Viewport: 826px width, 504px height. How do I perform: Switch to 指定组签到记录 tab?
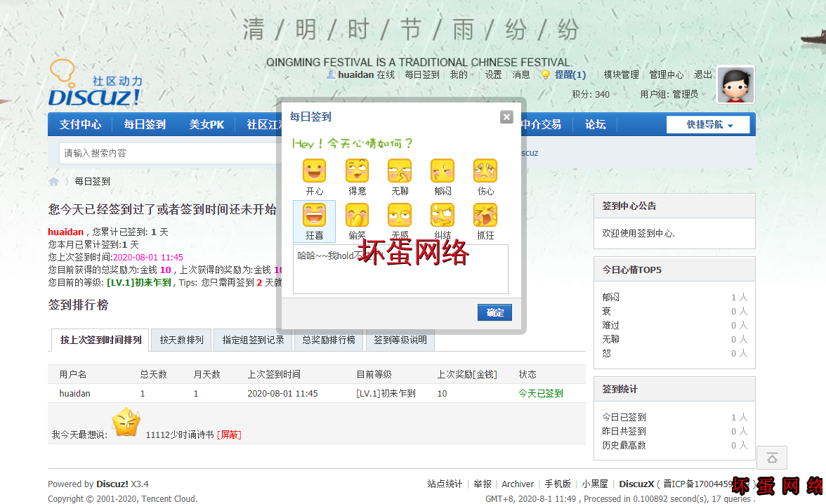253,340
